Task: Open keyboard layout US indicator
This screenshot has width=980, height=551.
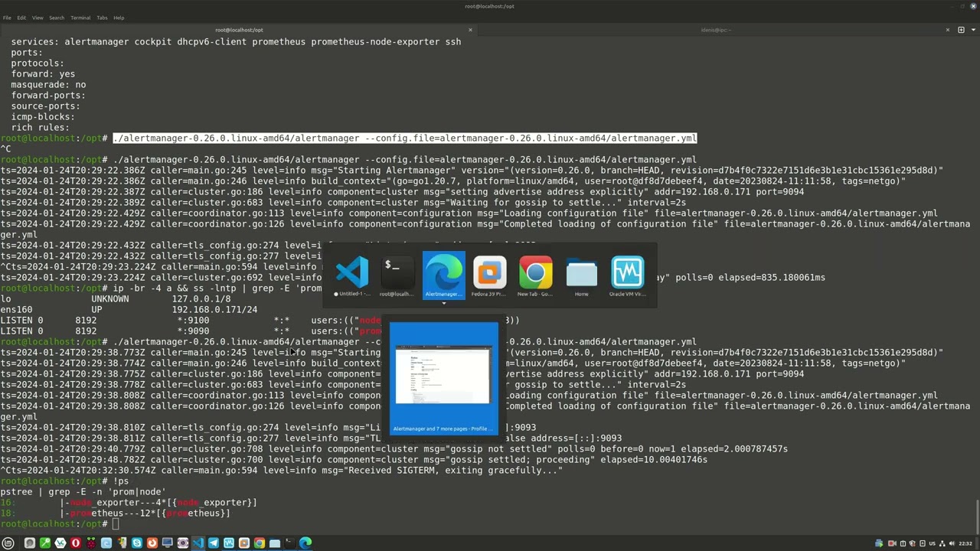Action: click(x=933, y=543)
